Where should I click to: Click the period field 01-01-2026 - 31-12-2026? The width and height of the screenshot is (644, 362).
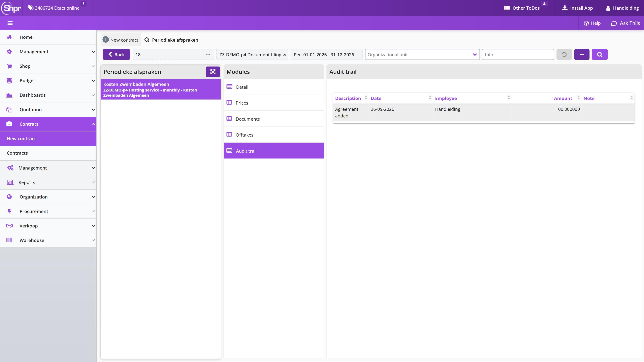coord(326,55)
